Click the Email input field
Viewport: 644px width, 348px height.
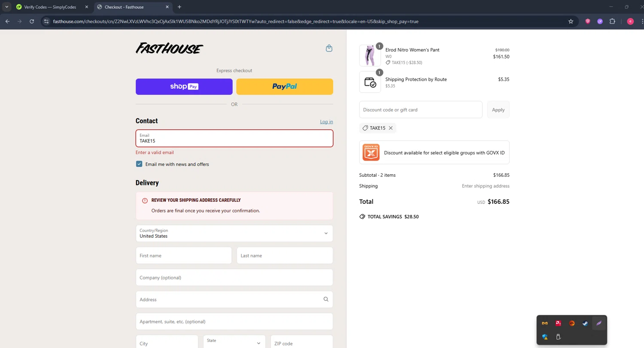click(234, 138)
